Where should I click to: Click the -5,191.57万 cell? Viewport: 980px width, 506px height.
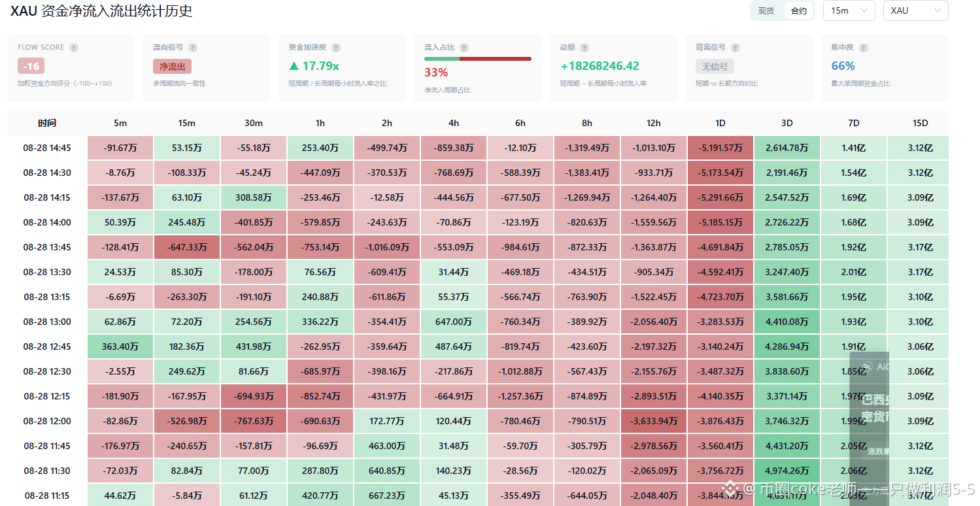(720, 148)
